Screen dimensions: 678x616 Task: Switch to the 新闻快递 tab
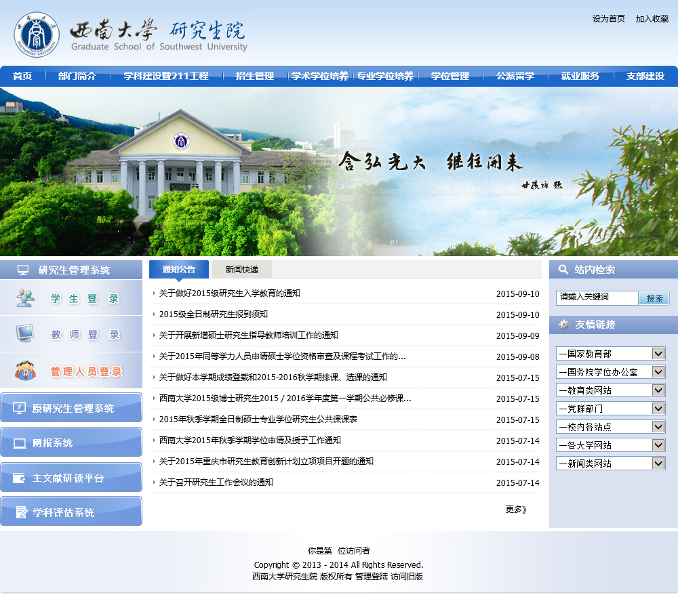pos(242,269)
